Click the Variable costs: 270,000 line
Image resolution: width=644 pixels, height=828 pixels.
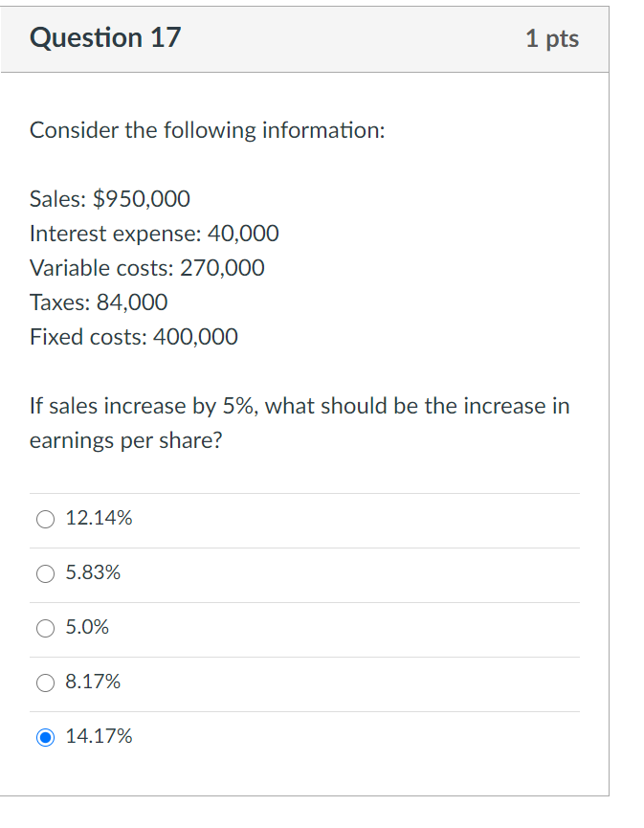(x=146, y=268)
